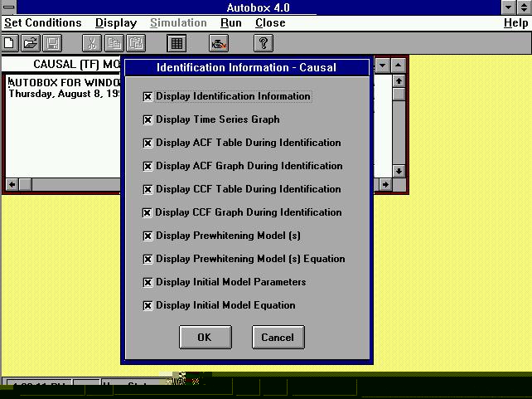
Task: Click the Save diskette toolbar icon
Action: point(52,43)
